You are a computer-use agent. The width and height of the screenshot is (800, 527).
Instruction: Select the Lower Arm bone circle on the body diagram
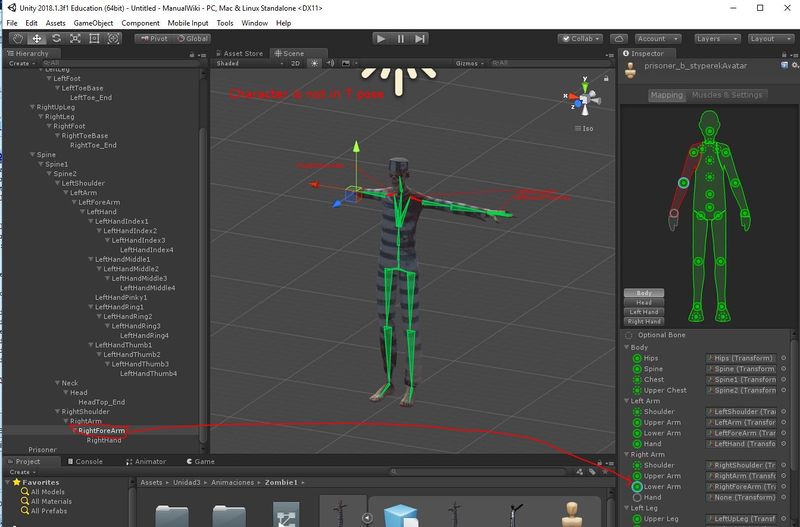coord(684,183)
